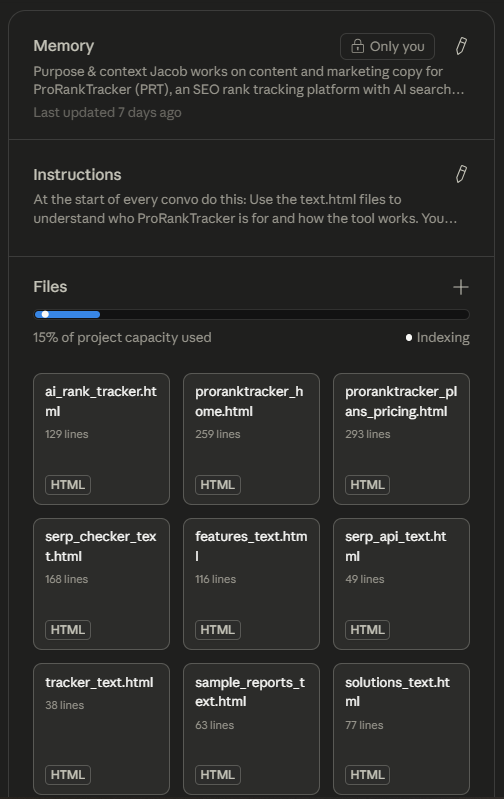
Task: Click '77 lines' on solutions_text card
Action: click(364, 725)
